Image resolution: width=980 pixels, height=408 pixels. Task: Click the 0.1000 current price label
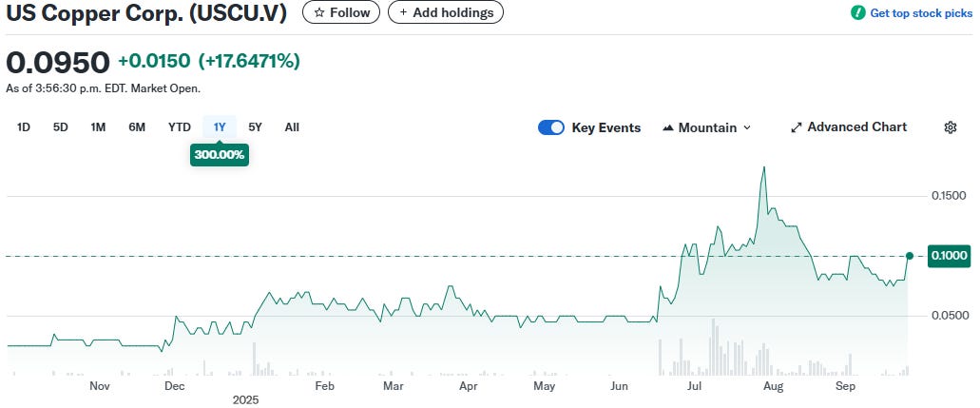click(950, 255)
